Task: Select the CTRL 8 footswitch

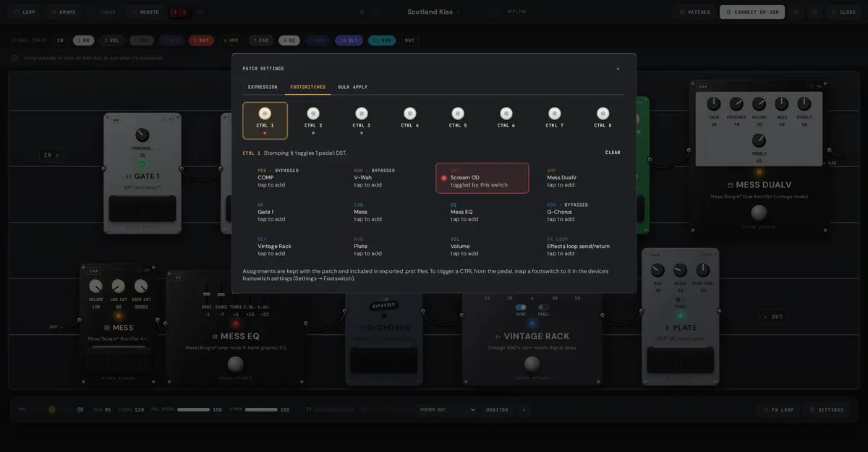Action: pos(603,120)
